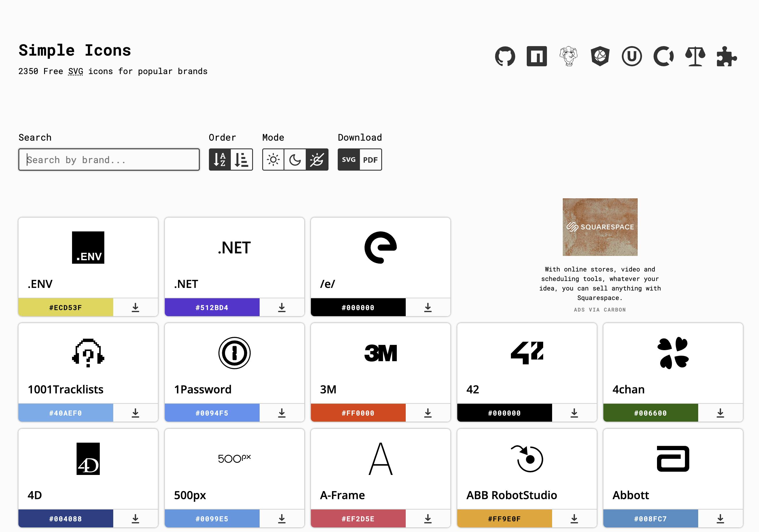Copy the #004088 color of 4D
This screenshot has height=532, width=759.
[x=66, y=519]
